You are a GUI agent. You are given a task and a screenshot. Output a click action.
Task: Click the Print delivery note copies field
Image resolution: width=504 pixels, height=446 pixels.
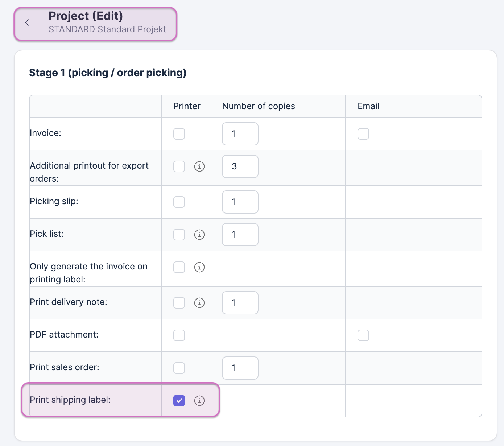click(x=240, y=303)
